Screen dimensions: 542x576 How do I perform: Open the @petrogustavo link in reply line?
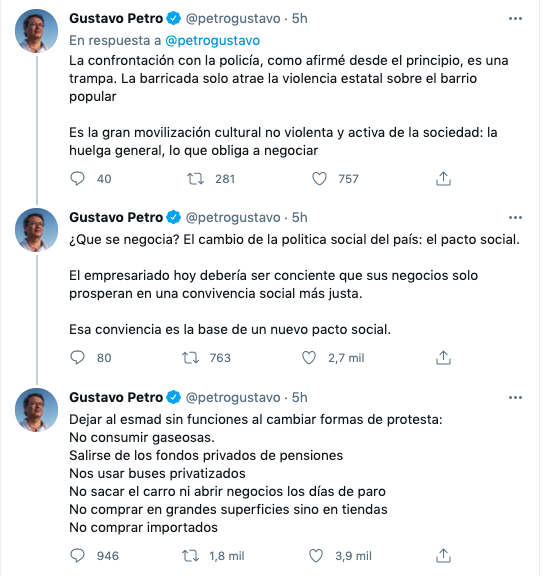click(212, 40)
